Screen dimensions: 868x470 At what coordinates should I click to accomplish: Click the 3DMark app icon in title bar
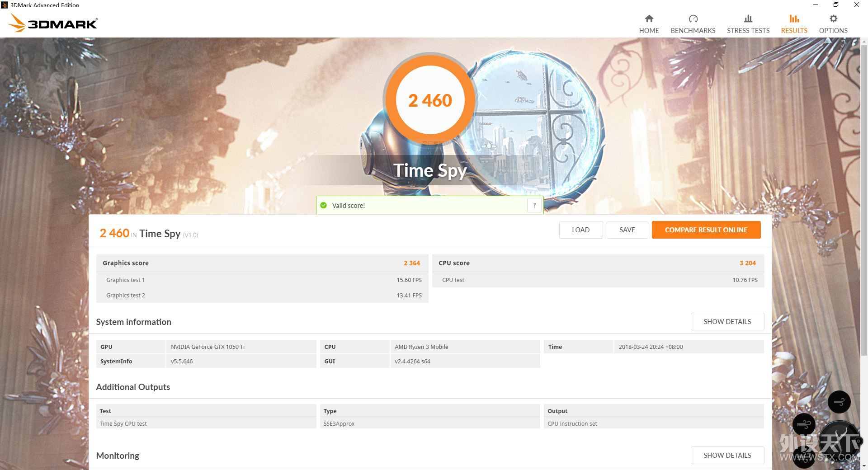[x=5, y=5]
